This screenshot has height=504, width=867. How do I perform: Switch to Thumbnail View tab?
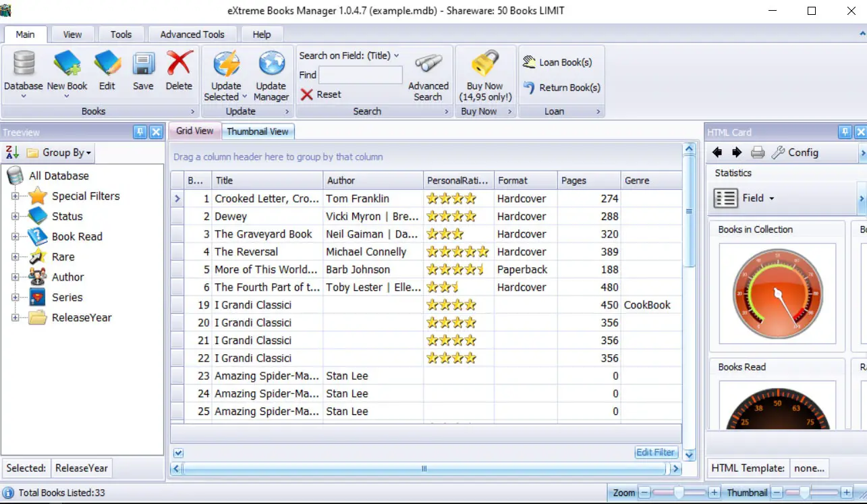(x=258, y=132)
